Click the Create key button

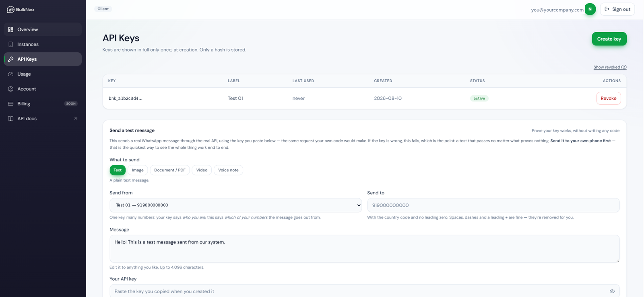609,39
